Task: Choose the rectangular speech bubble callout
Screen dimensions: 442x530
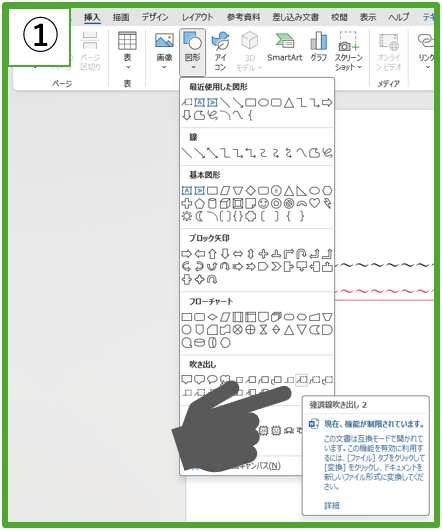Action: 187,380
